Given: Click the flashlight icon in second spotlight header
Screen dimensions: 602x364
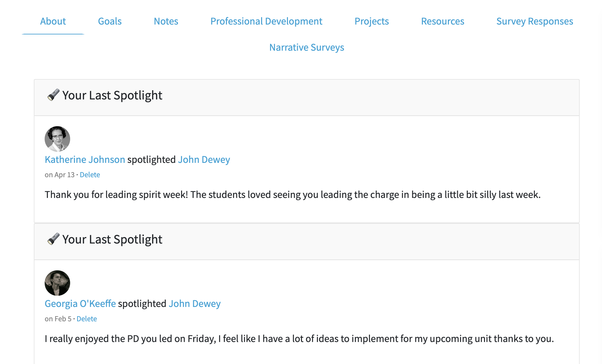Looking at the screenshot, I should [x=53, y=239].
